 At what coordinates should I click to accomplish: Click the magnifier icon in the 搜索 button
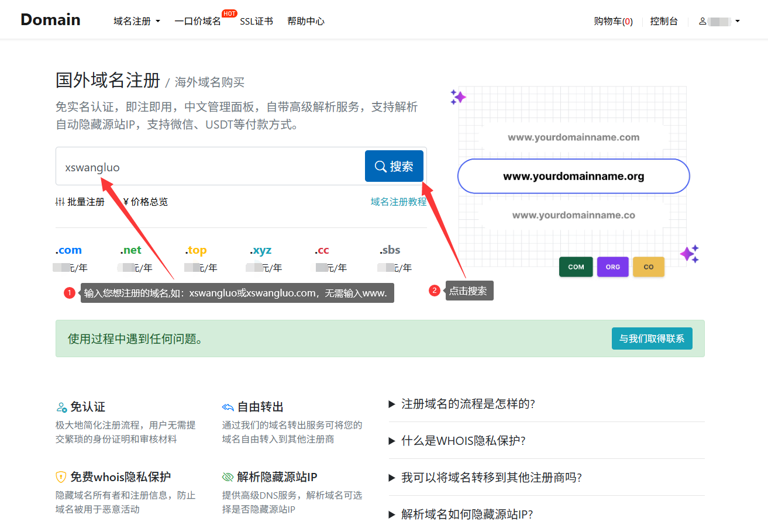point(380,167)
